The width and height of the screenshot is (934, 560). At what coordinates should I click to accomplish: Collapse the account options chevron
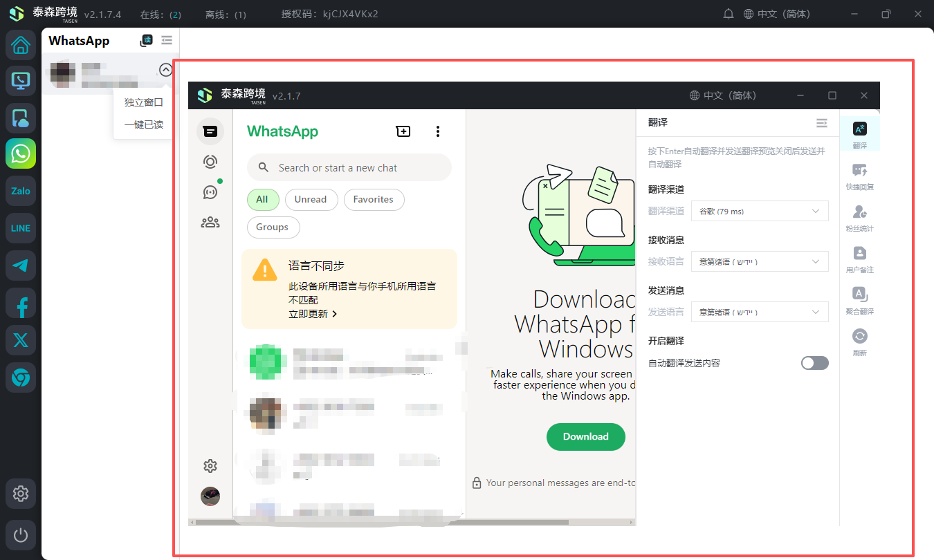(x=165, y=70)
